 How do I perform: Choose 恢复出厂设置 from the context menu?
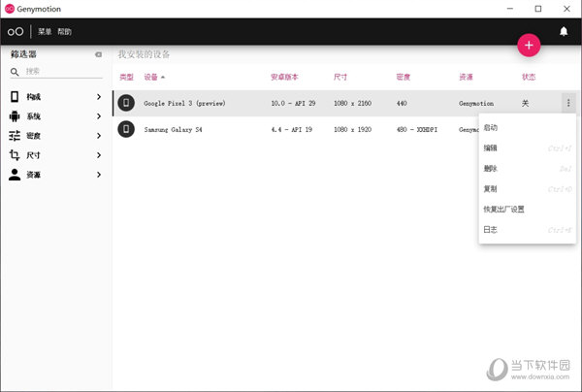coord(528,210)
